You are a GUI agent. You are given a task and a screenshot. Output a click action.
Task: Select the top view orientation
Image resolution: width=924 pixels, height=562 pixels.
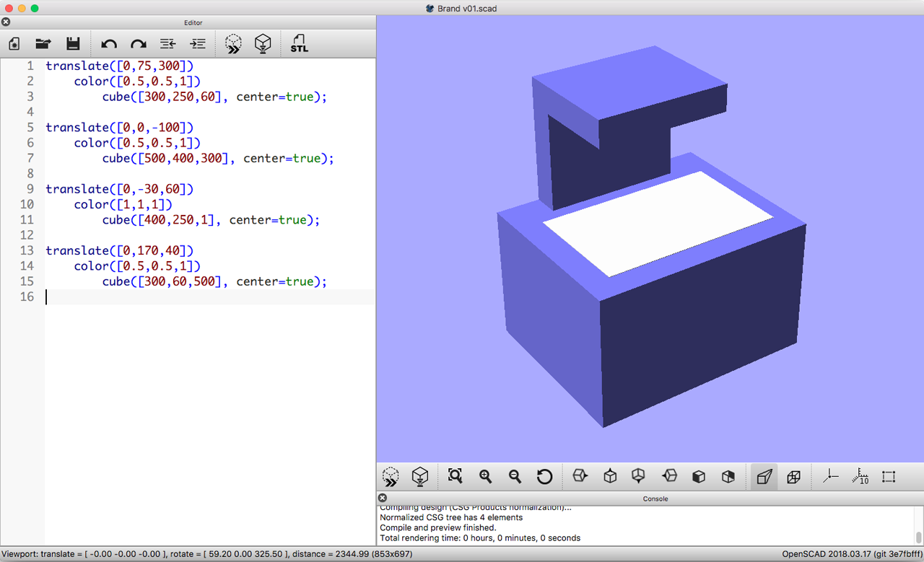tap(609, 476)
